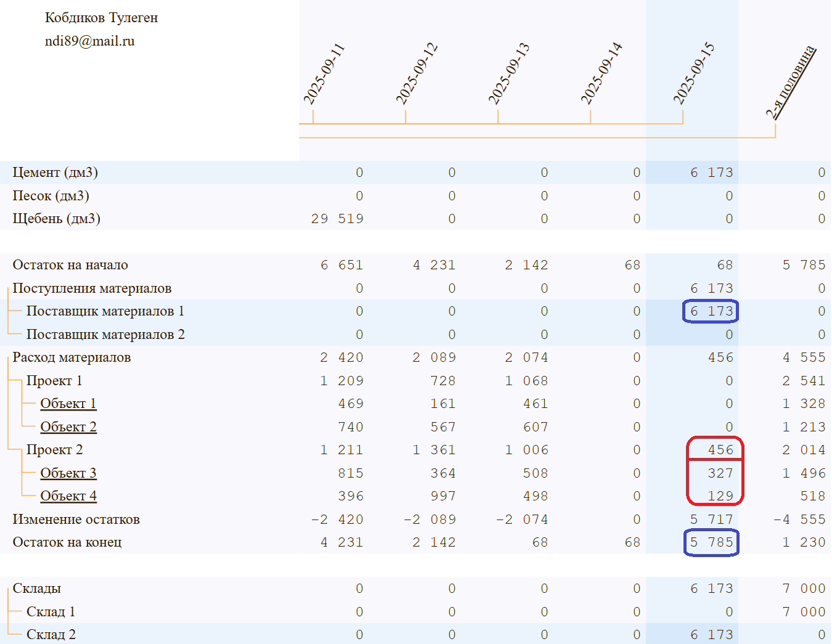Expand the Расход материалов group

tap(71, 357)
